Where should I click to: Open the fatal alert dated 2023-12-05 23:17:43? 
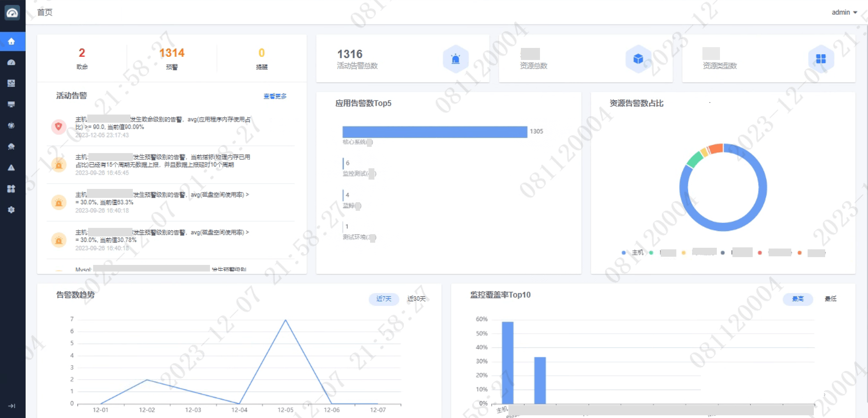click(x=171, y=127)
